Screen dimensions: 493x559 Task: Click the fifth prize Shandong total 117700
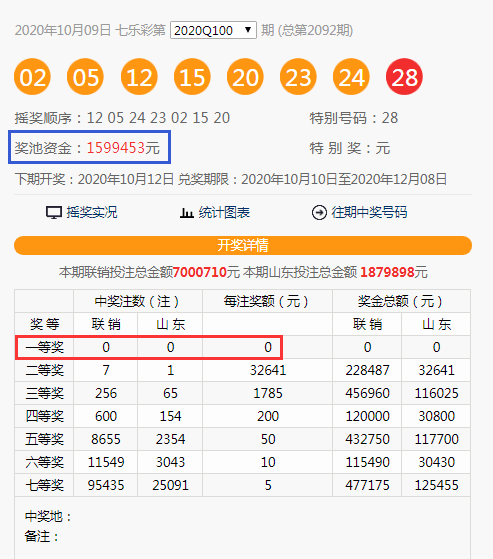pyautogui.click(x=436, y=439)
